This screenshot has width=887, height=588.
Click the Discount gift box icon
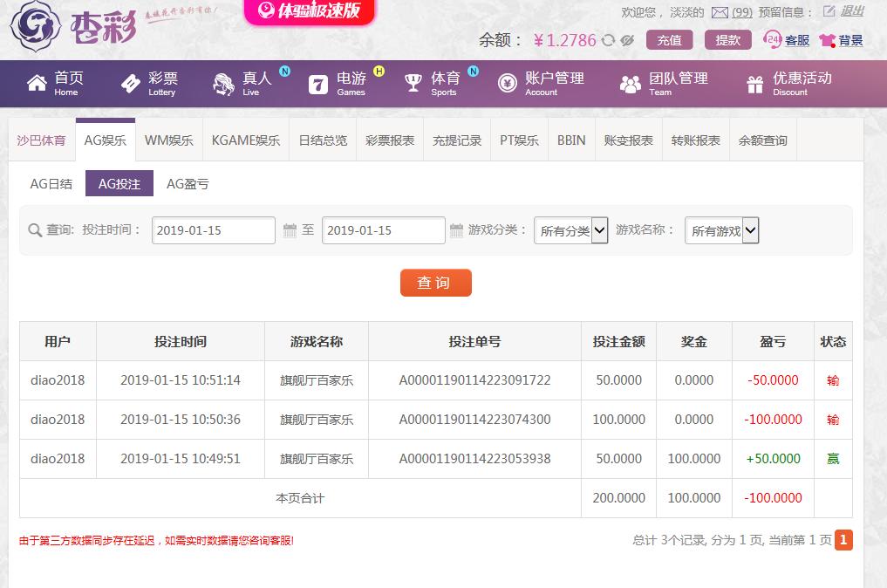[x=755, y=85]
